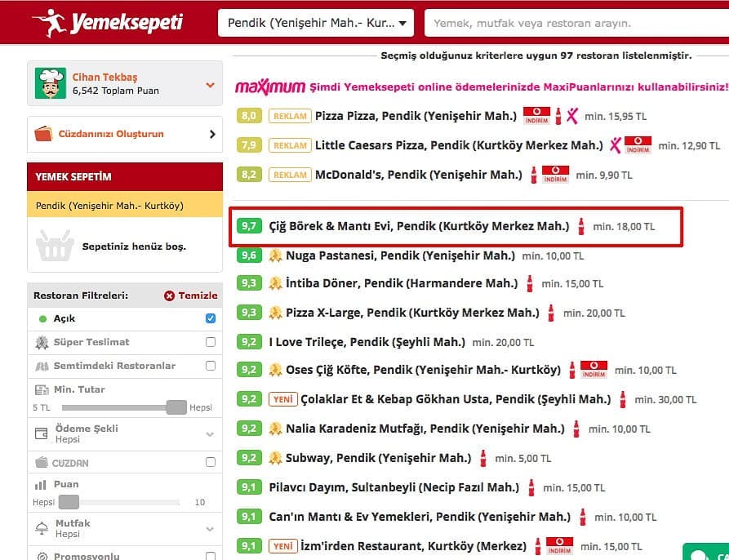Screen dimensions: 729x560
Task: Click the food or restaurant search field
Action: [x=576, y=23]
